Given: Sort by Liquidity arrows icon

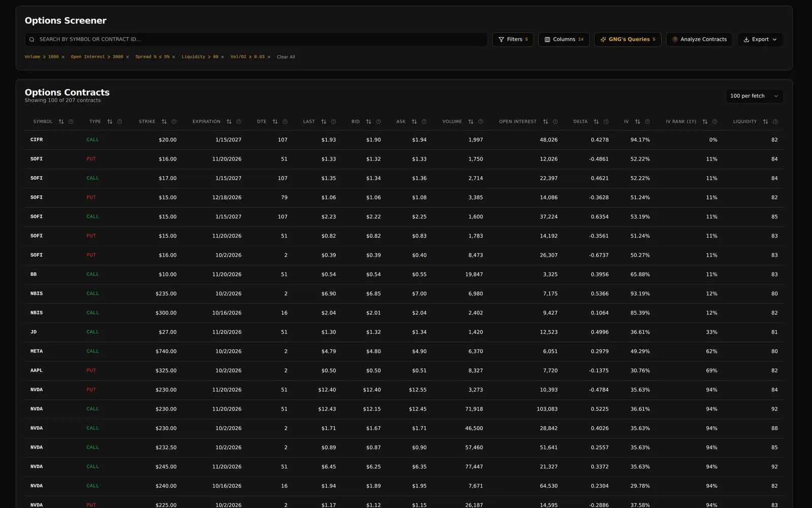Looking at the screenshot, I should click(x=765, y=122).
